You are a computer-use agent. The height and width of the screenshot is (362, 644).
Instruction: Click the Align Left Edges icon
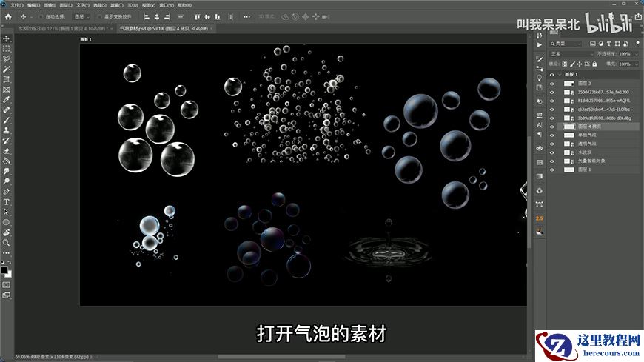[x=147, y=17]
